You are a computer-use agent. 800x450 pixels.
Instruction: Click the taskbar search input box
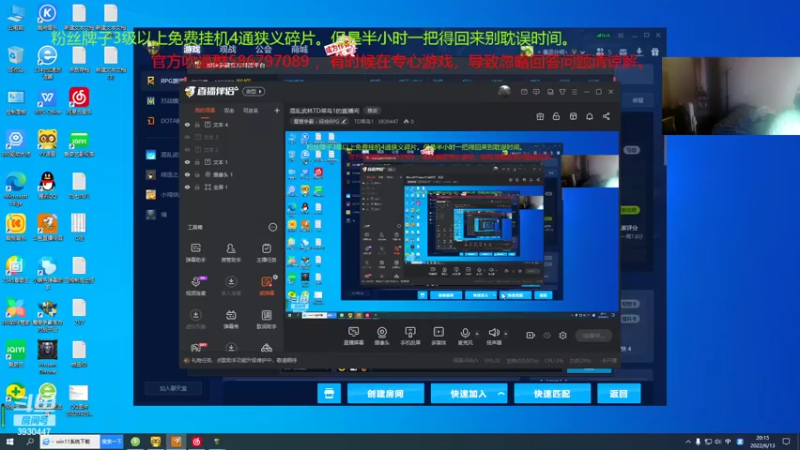[70, 441]
